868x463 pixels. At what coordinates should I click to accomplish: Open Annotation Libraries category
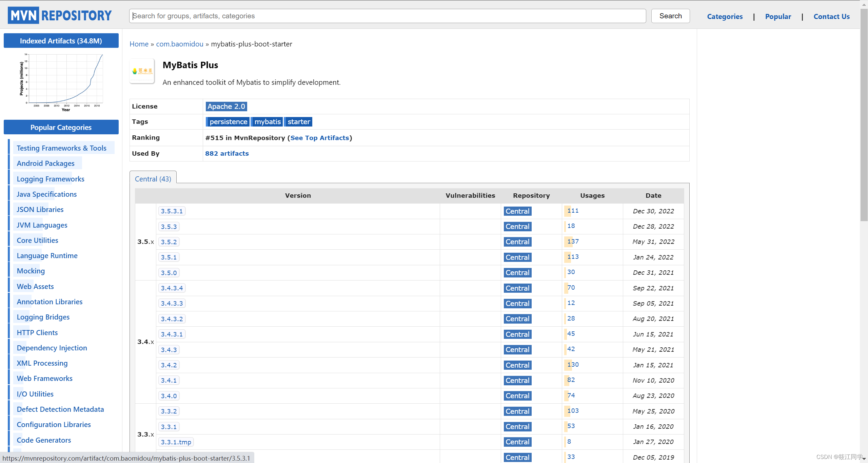pos(50,302)
